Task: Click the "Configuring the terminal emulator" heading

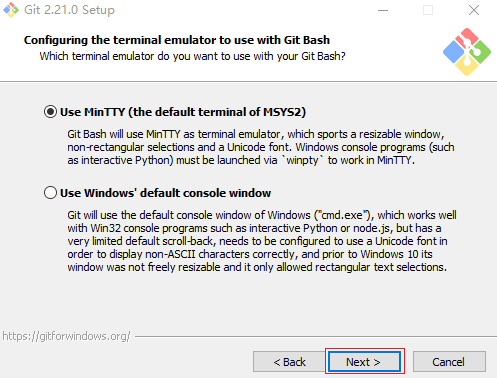Action: click(177, 40)
